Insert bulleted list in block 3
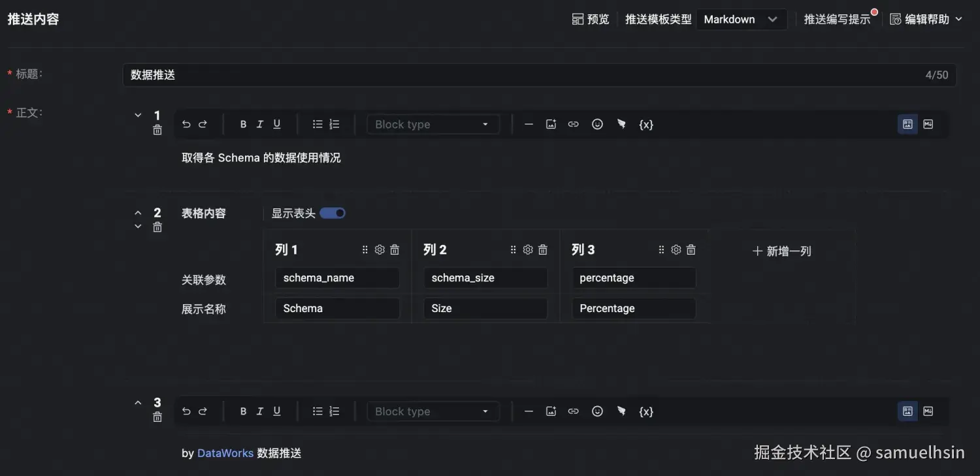This screenshot has height=476, width=980. (318, 411)
